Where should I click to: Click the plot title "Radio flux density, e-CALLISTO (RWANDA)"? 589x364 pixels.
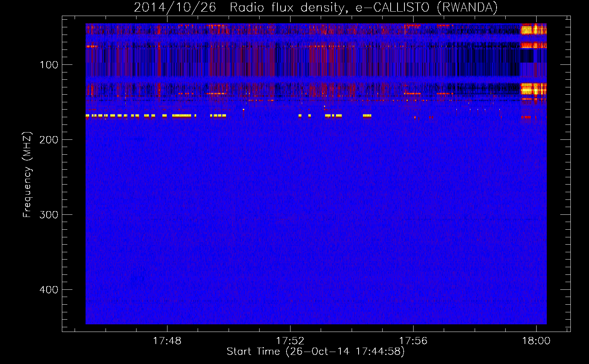point(364,7)
